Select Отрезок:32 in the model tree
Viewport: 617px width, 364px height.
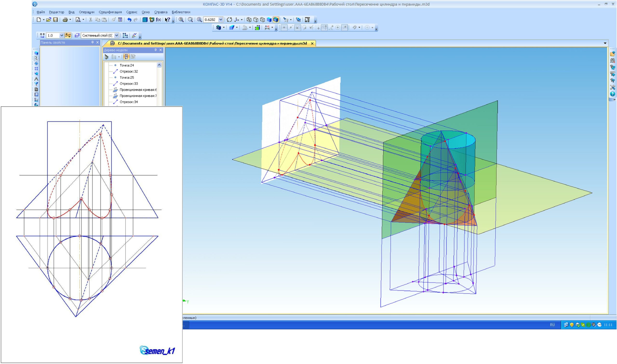128,71
